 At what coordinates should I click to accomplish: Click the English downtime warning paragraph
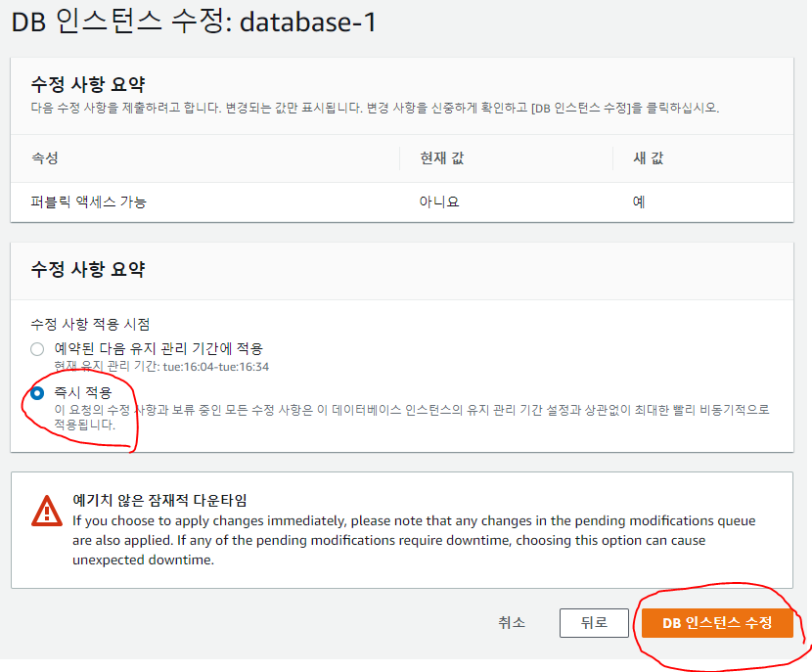(x=414, y=541)
